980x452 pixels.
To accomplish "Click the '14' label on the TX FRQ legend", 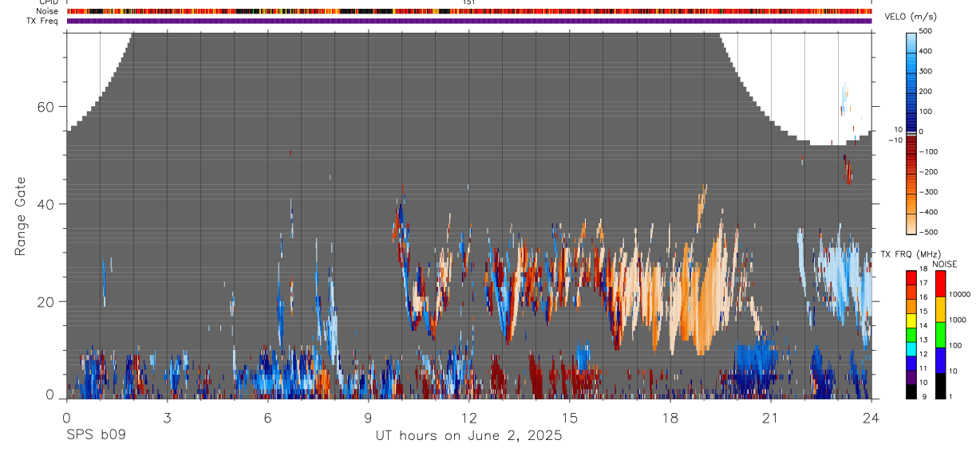I will (924, 325).
